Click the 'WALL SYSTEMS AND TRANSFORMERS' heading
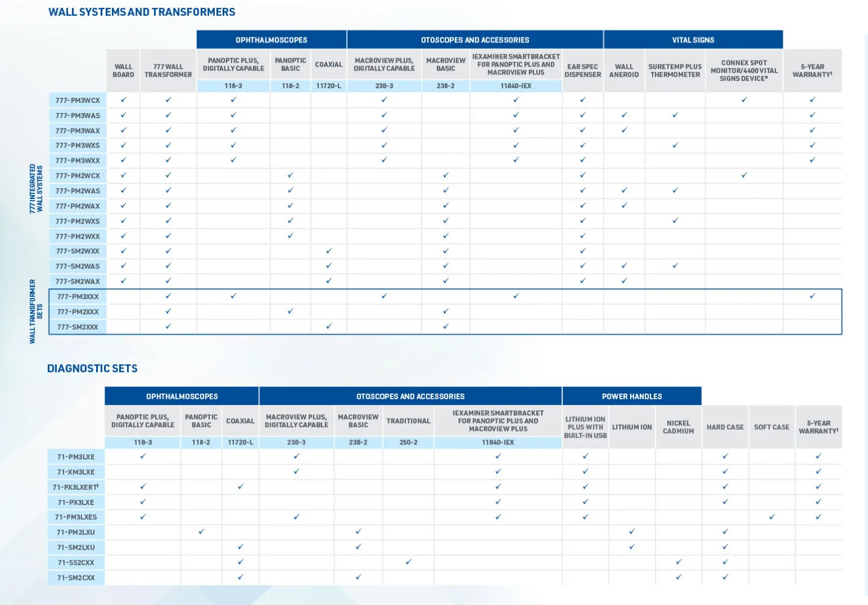The height and width of the screenshot is (605, 868). pyautogui.click(x=142, y=12)
